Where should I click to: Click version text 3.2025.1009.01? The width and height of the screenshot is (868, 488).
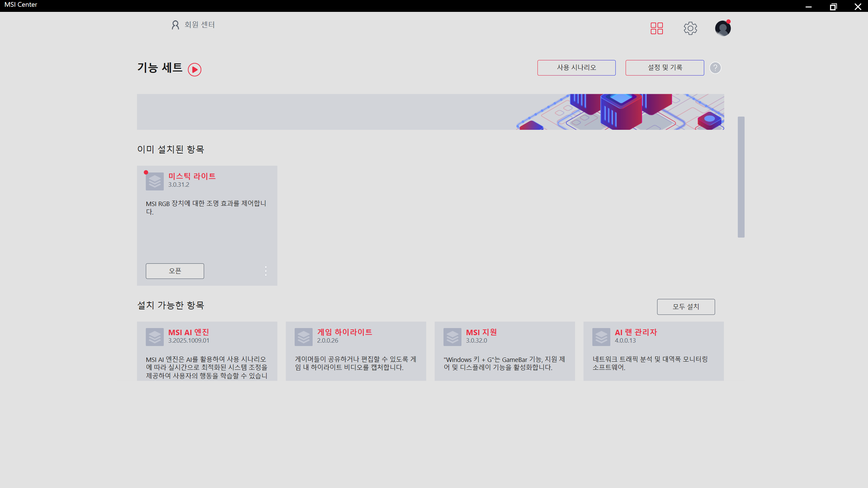189,341
